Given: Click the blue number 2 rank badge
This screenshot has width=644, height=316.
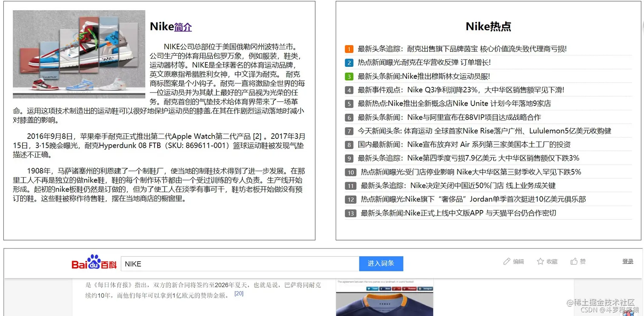Looking at the screenshot, I should 349,63.
